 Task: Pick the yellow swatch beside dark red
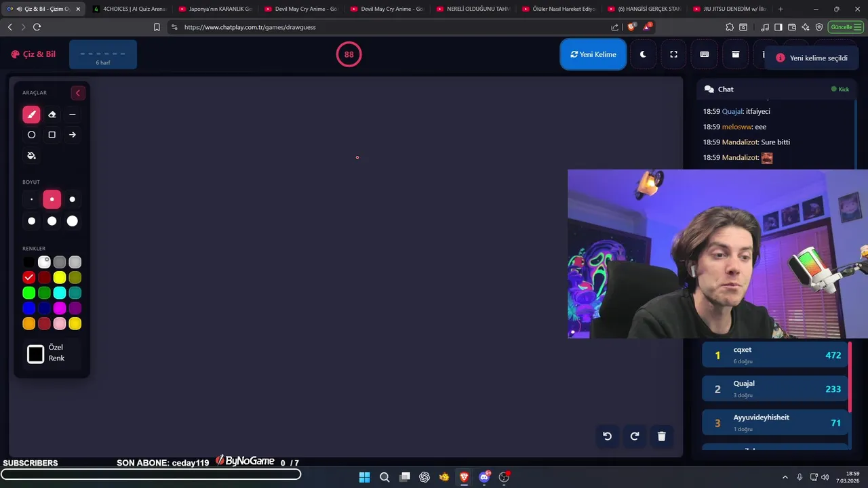[x=60, y=277]
